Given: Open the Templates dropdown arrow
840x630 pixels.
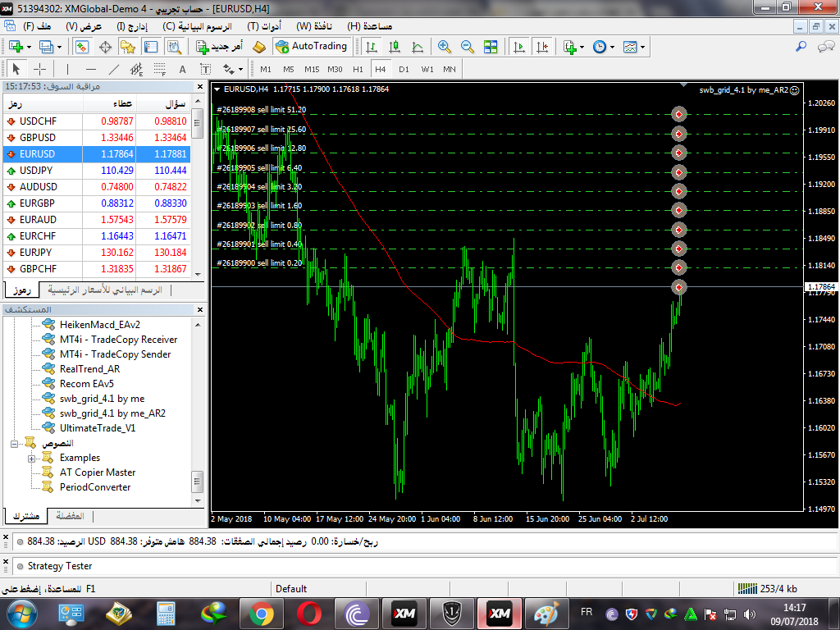Looking at the screenshot, I should [x=642, y=48].
